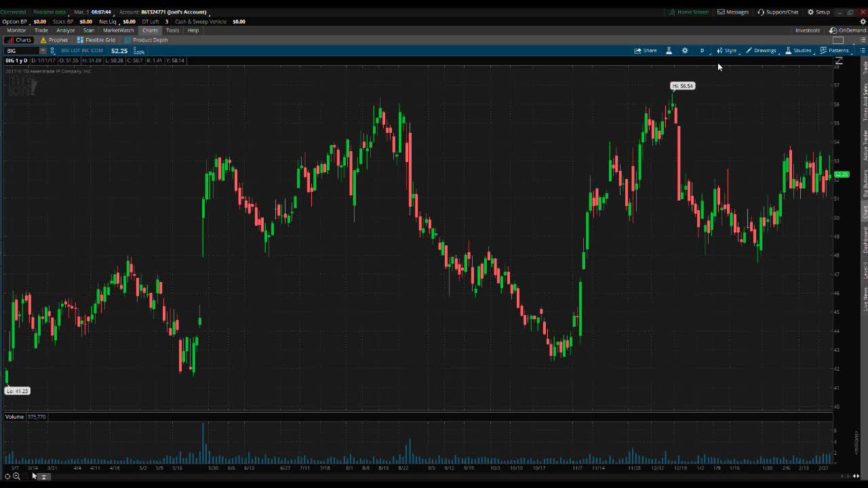Image resolution: width=868 pixels, height=488 pixels.
Task: Open chart settings gear icon
Action: [685, 51]
